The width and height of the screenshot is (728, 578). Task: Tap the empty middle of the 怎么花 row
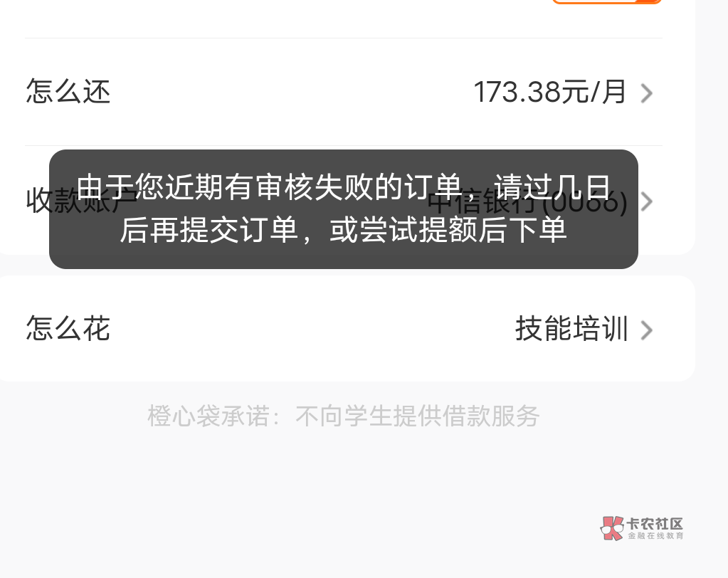click(311, 329)
